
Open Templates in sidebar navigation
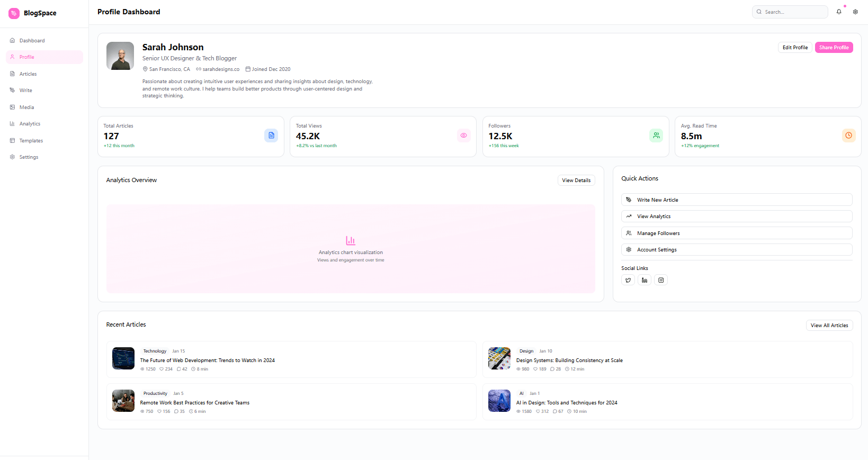[31, 141]
